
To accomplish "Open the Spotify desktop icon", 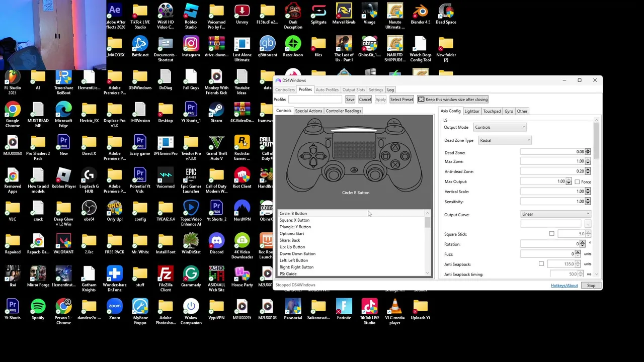I will [38, 310].
